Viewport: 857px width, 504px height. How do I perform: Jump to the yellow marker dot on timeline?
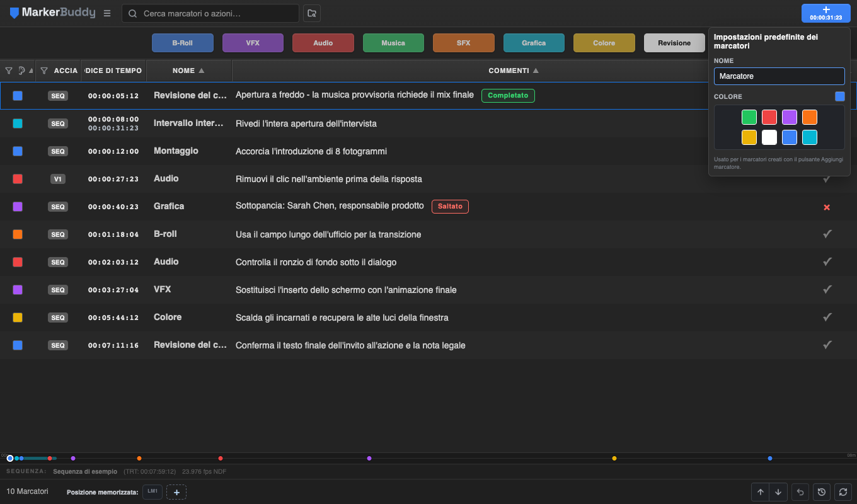pyautogui.click(x=614, y=458)
